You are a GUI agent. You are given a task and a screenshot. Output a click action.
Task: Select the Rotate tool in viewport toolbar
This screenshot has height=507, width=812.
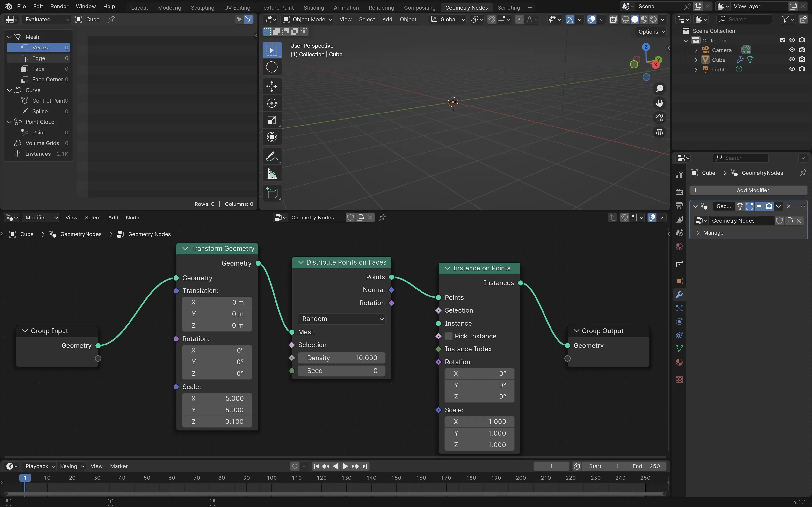point(271,103)
